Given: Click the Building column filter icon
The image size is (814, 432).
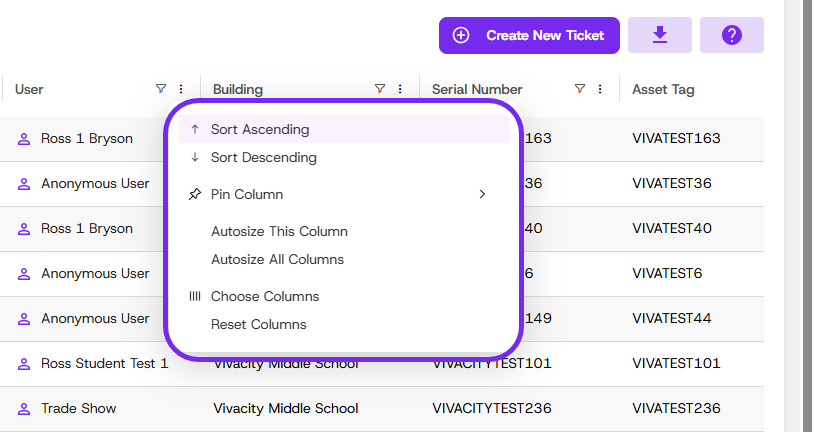Looking at the screenshot, I should (x=379, y=89).
